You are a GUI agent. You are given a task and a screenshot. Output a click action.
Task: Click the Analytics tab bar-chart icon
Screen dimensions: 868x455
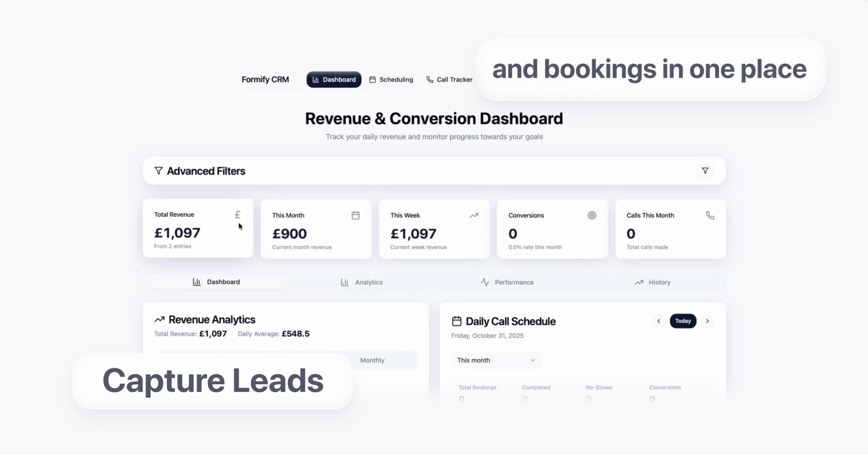coord(345,282)
